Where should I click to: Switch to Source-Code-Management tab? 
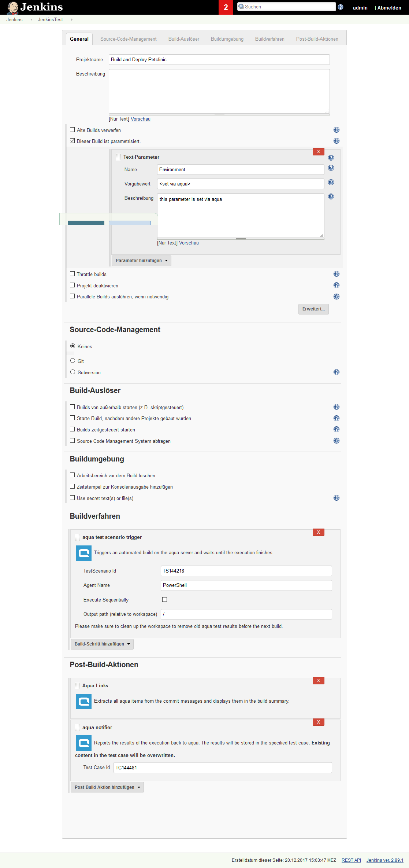tap(128, 39)
